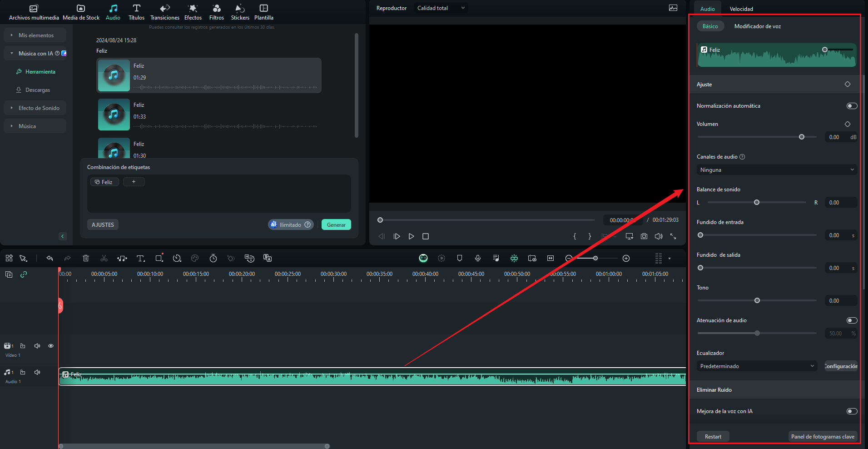Open the duration stopwatch tool

click(213, 258)
